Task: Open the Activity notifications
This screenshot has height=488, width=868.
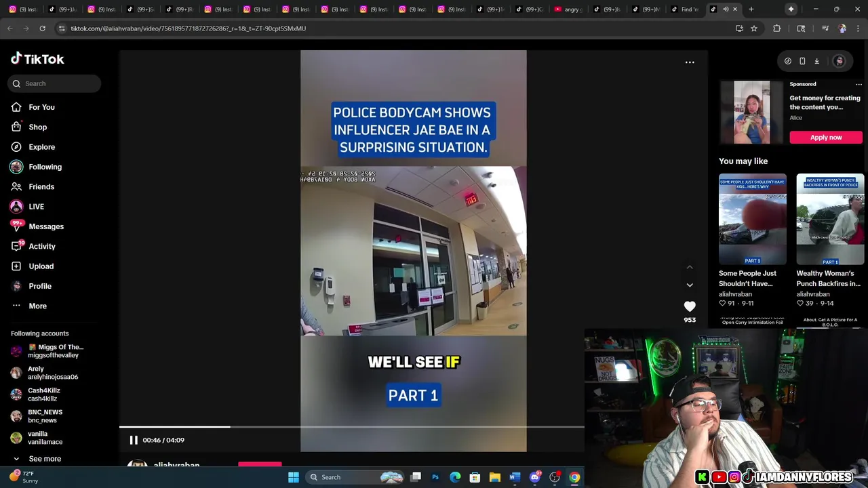Action: click(41, 246)
